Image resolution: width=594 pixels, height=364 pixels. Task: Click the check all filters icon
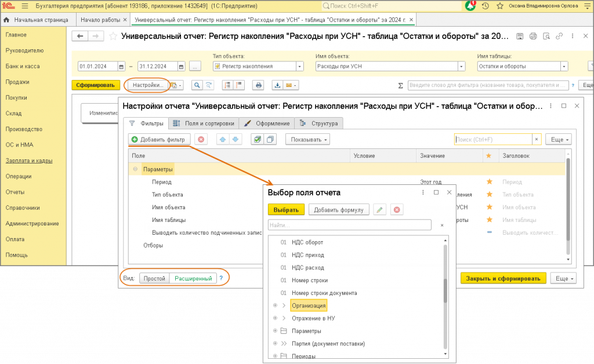(257, 140)
